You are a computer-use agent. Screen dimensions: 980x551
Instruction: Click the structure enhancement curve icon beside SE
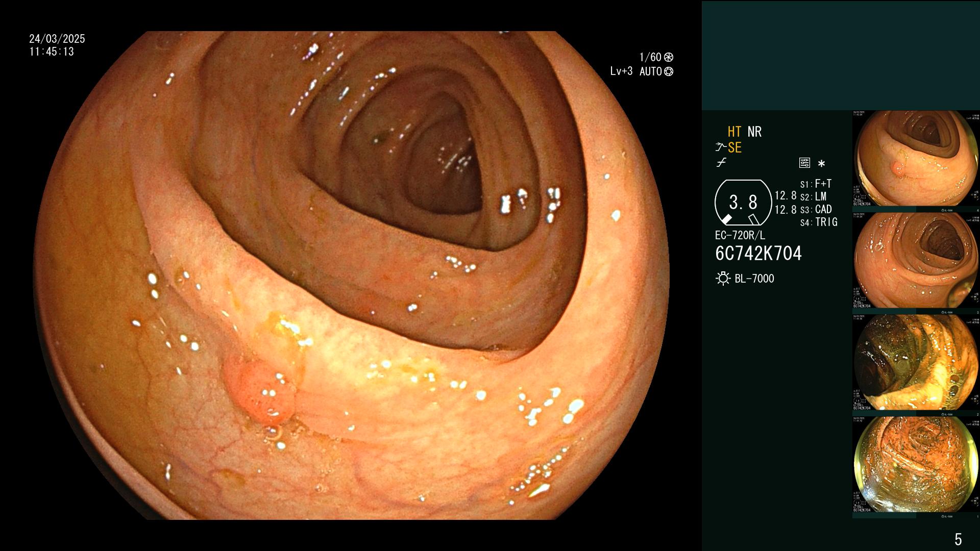[721, 148]
